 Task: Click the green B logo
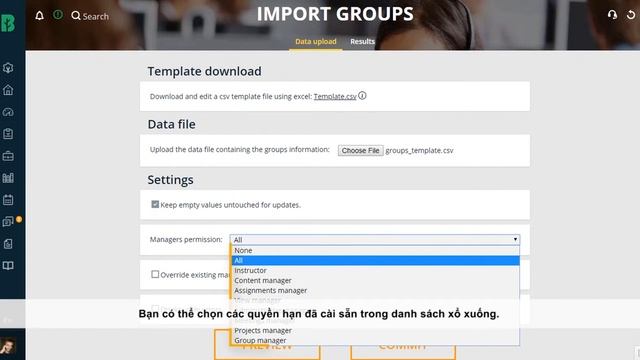coord(8,23)
